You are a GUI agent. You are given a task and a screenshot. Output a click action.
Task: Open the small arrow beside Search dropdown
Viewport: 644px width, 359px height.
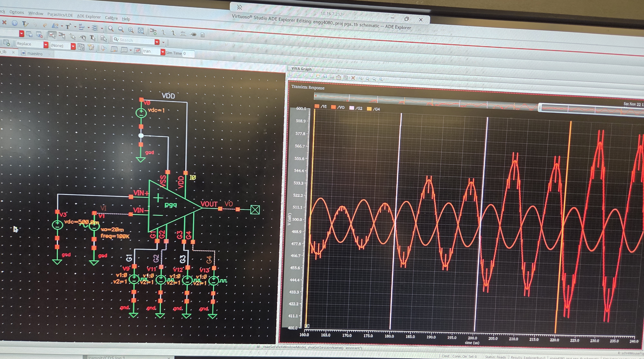point(164,42)
